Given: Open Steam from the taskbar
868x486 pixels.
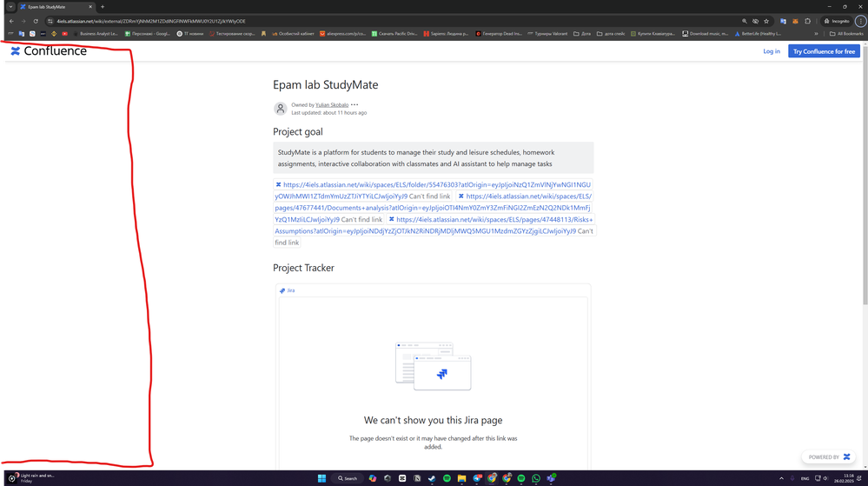Looking at the screenshot, I should (x=432, y=478).
